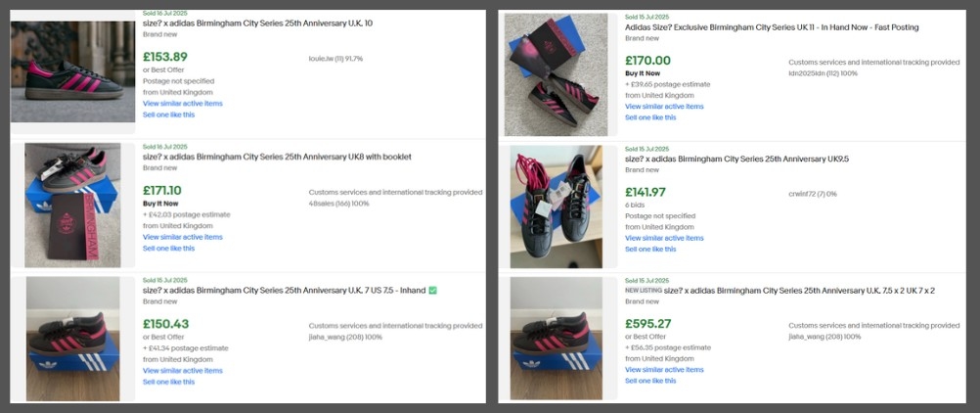This screenshot has width=980, height=413.
Task: Click 'Sell one like this' under £150.43 listing
Action: click(168, 382)
